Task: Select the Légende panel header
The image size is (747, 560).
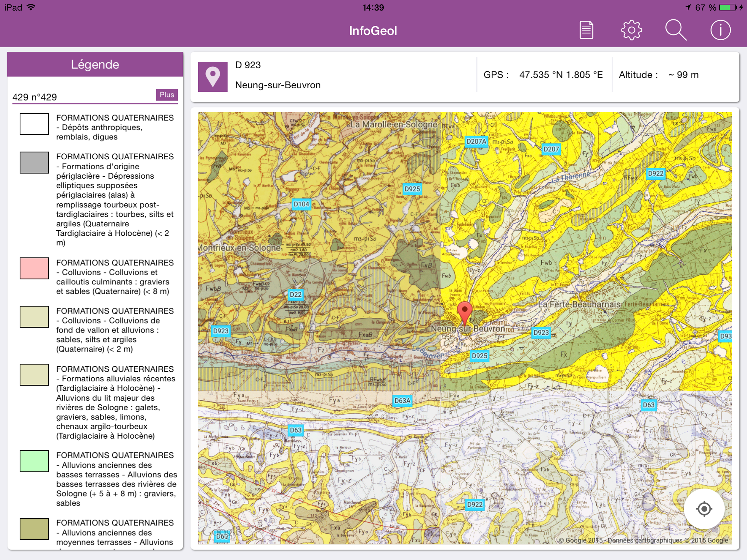Action: click(x=95, y=64)
